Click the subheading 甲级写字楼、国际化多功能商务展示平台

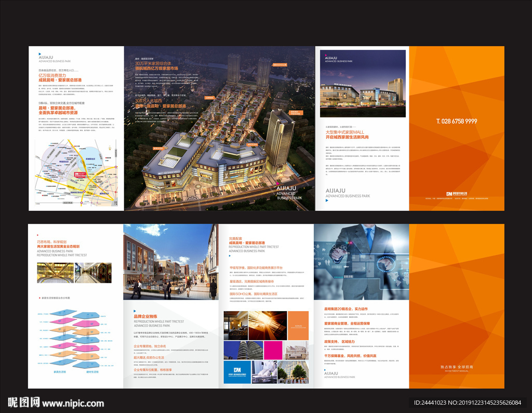pyautogui.click(x=256, y=268)
